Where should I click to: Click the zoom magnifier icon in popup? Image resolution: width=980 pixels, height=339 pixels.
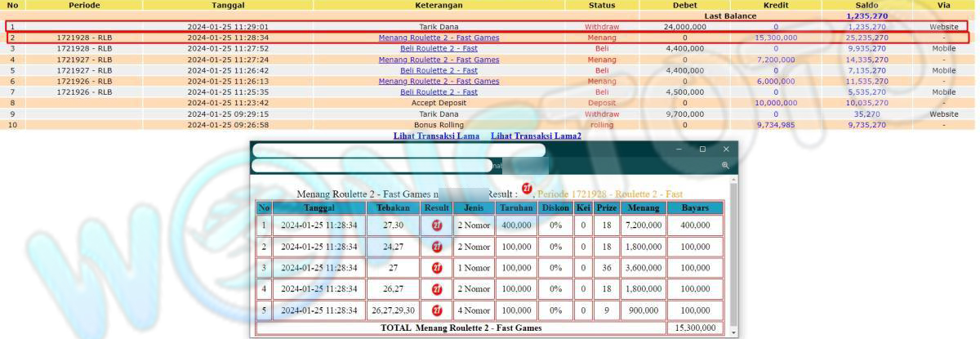pos(724,166)
